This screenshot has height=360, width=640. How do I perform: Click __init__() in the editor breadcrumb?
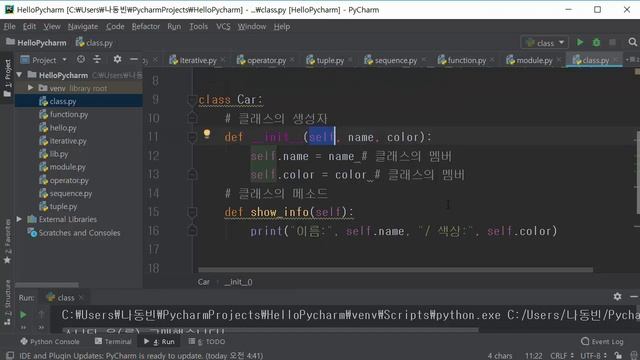(238, 282)
